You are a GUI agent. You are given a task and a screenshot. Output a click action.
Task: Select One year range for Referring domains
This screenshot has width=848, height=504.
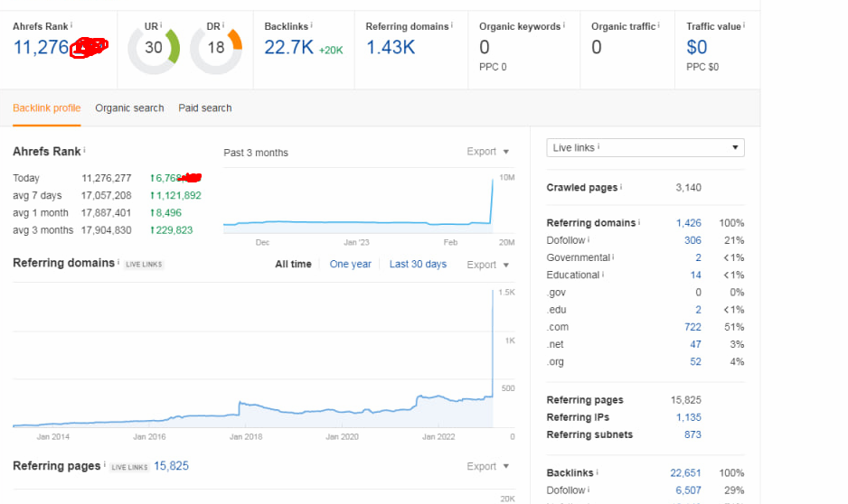351,264
